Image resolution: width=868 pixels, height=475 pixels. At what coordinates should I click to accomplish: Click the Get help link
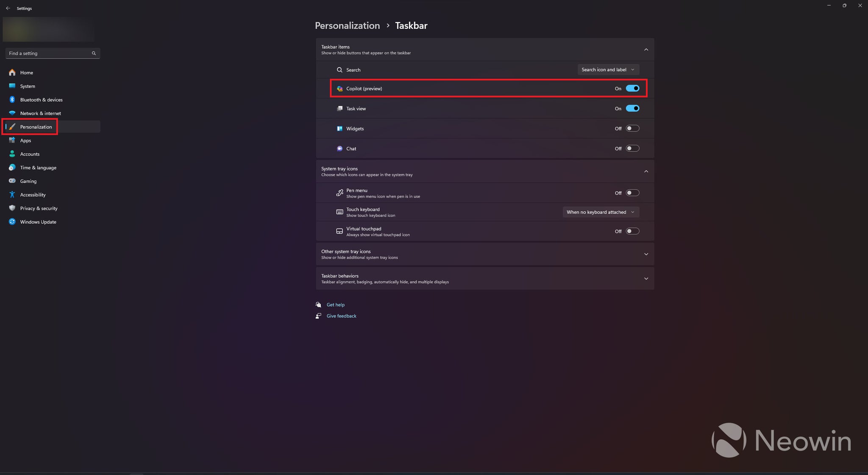coord(335,304)
